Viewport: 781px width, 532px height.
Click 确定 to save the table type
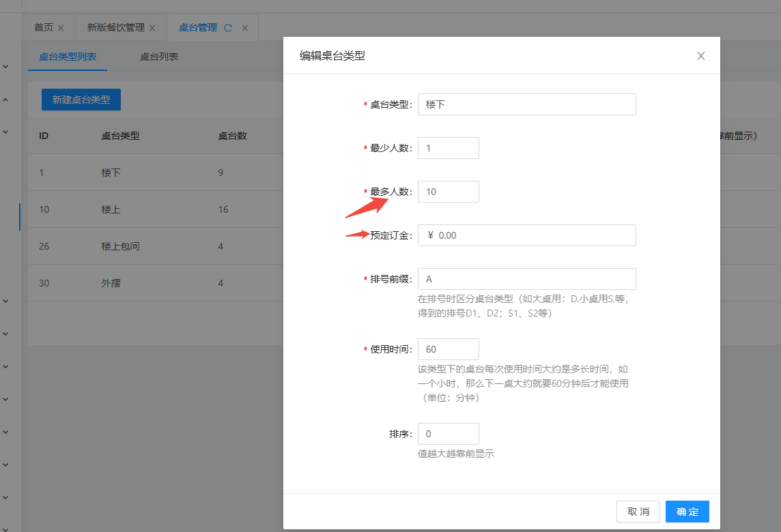tap(687, 512)
